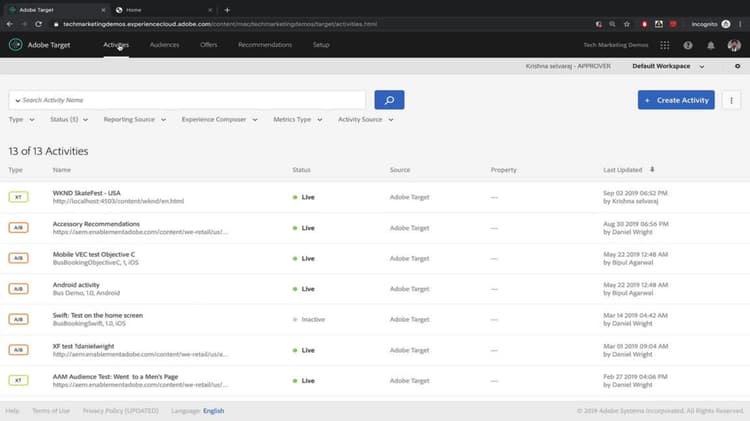Click the A/B badge for Android activity
750x421 pixels.
(x=18, y=289)
